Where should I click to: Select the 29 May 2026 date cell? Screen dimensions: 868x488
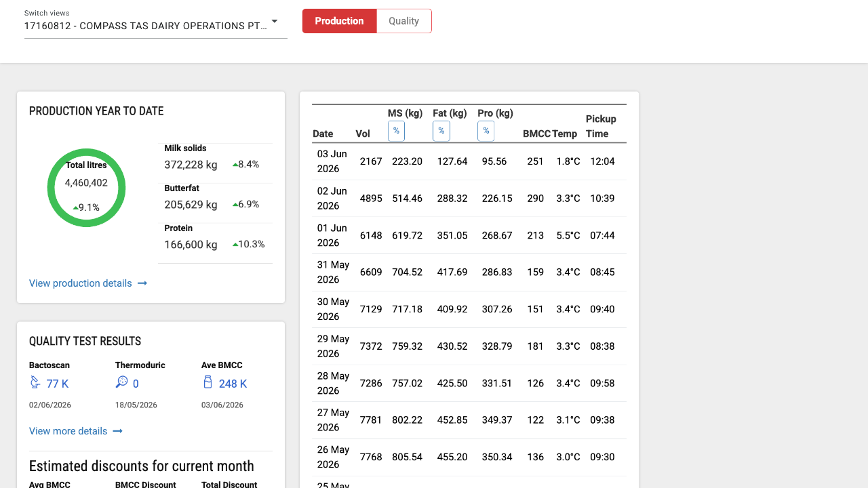pos(334,346)
